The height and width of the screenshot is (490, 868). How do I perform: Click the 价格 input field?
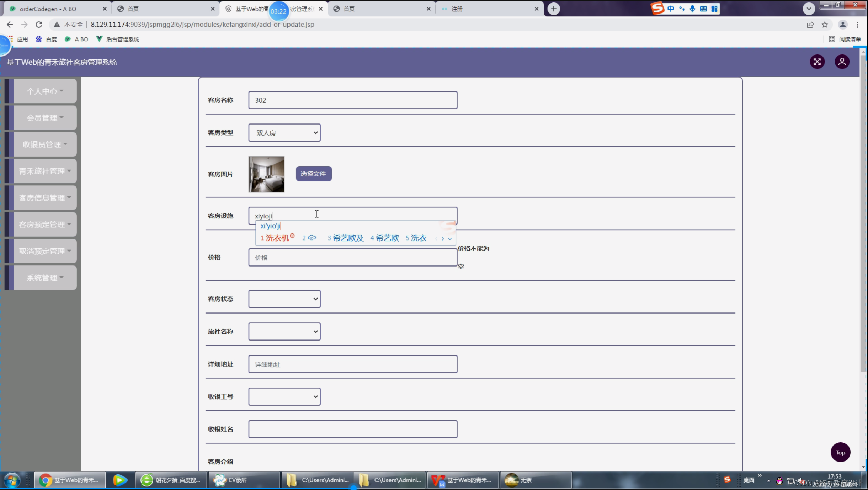[352, 258]
